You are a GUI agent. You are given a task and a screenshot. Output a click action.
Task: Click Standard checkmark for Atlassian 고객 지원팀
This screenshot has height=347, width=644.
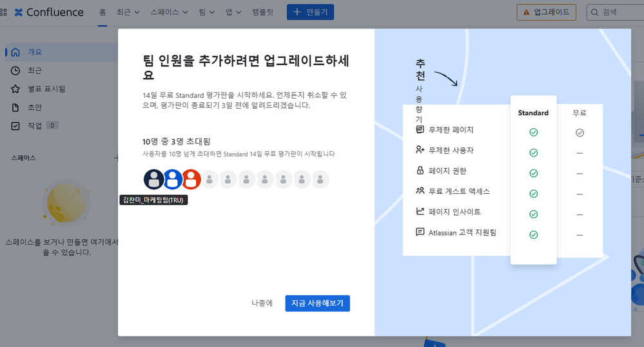click(534, 234)
